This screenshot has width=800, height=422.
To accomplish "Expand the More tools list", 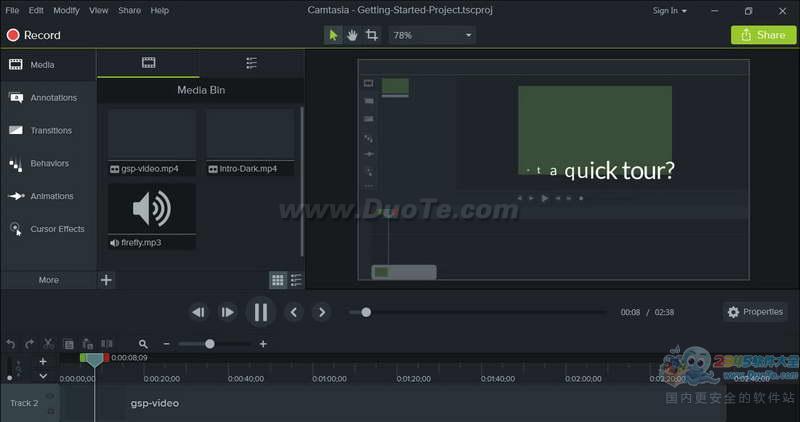I will [x=48, y=280].
